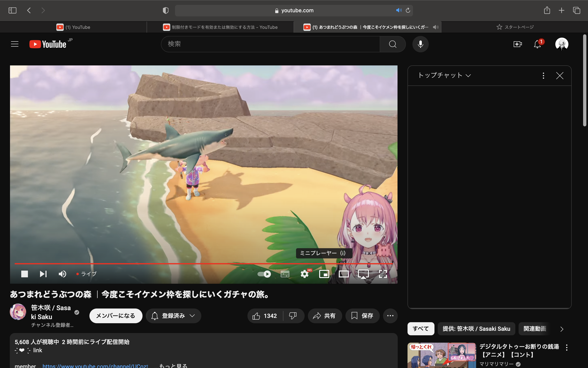The height and width of the screenshot is (368, 588).
Task: Open the player settings gear
Action: (305, 274)
